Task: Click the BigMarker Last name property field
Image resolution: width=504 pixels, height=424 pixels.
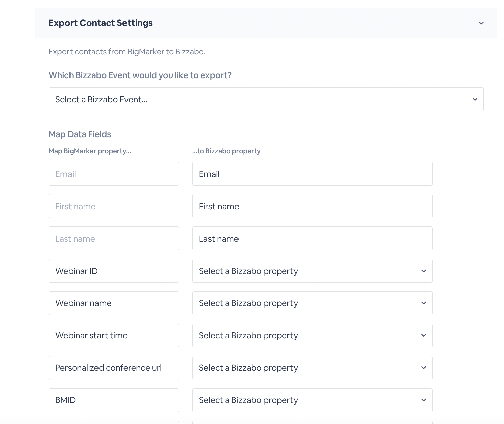Action: coord(114,239)
